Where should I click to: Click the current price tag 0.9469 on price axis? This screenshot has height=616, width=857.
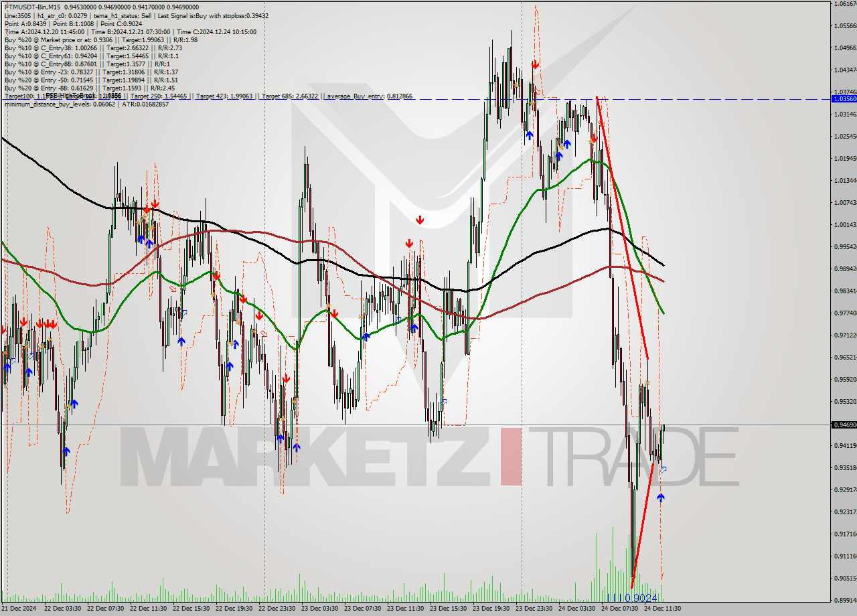843,425
